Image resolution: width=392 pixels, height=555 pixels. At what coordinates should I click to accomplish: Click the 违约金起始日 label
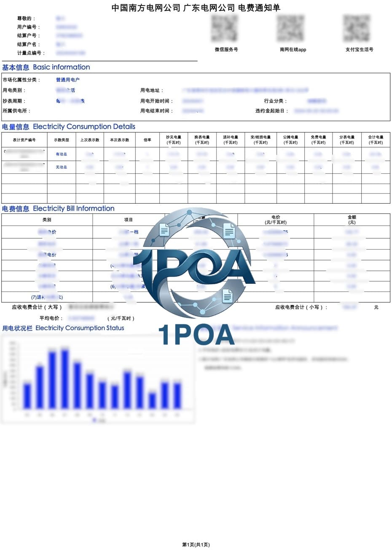(x=272, y=111)
